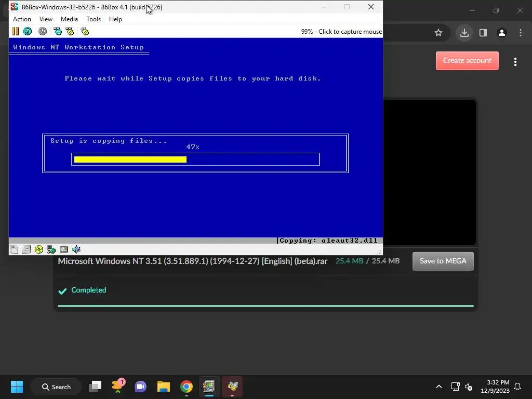Viewport: 532px width, 399px height.
Task: Click 'Setup is copying files...' text
Action: [x=109, y=141]
